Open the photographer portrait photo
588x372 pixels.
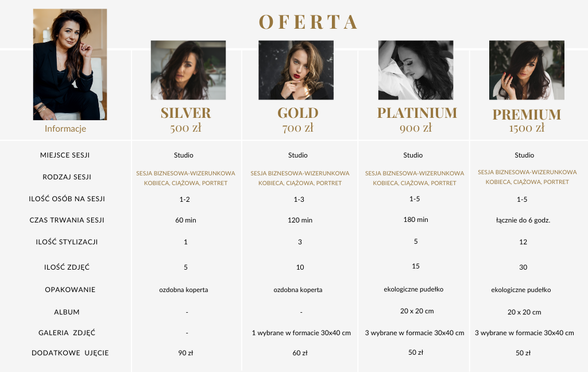70,64
